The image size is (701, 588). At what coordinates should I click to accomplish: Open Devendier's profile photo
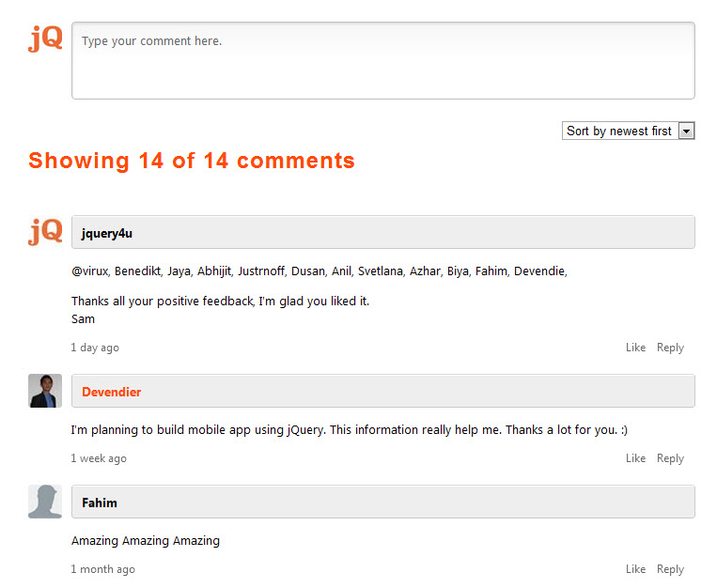coord(45,391)
